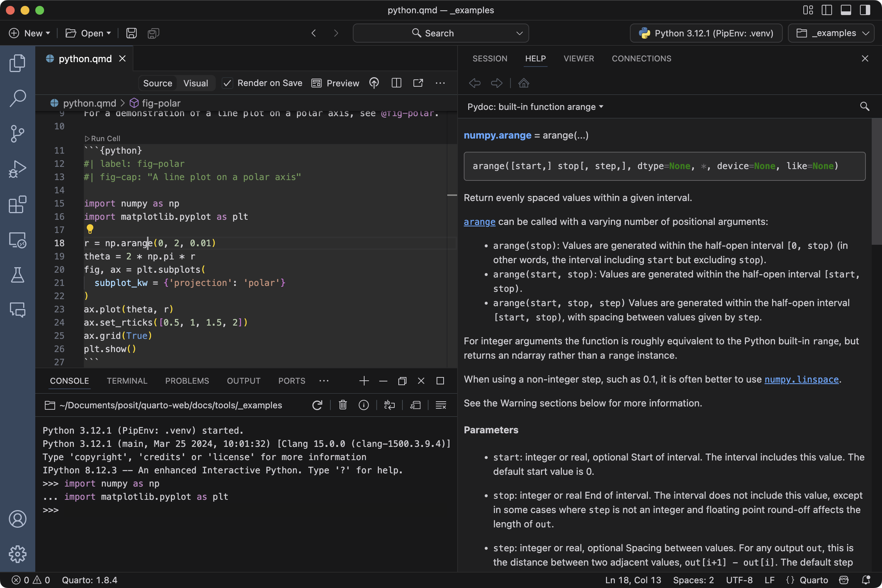Switch the editor to Visual mode
Image resolution: width=882 pixels, height=588 pixels.
tap(196, 83)
